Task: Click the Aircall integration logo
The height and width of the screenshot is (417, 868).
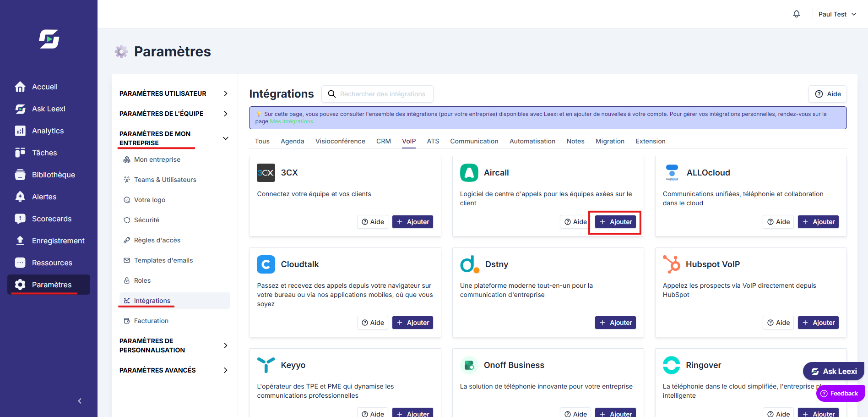Action: coord(469,173)
